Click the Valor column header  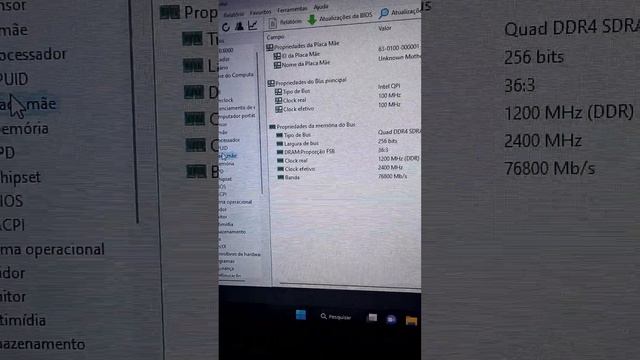click(x=385, y=28)
